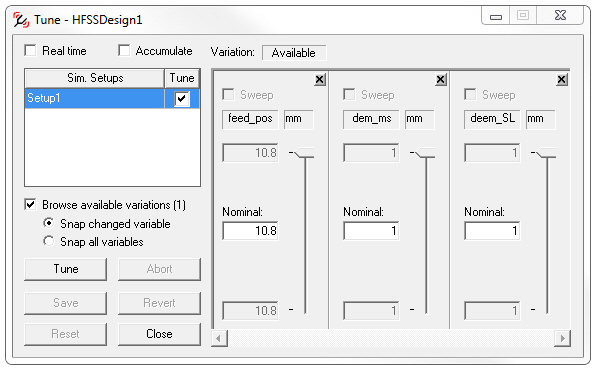Click the deem_SL Nominal value field

coord(492,231)
